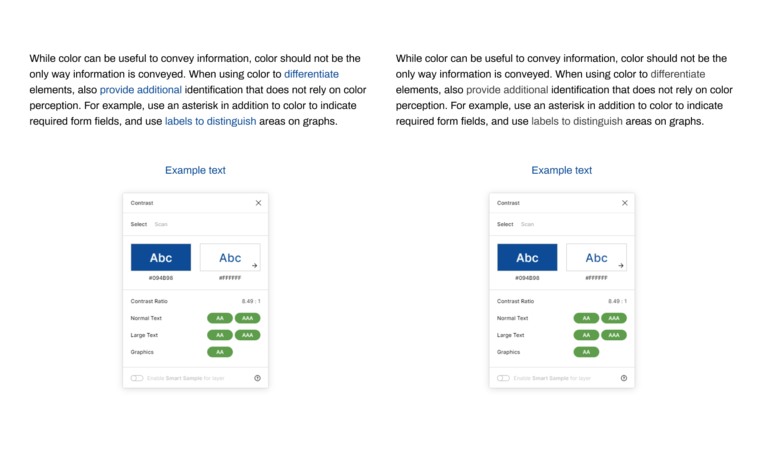Click the blue "differentiate" link in the left paragraph
769x464 pixels.
click(311, 74)
